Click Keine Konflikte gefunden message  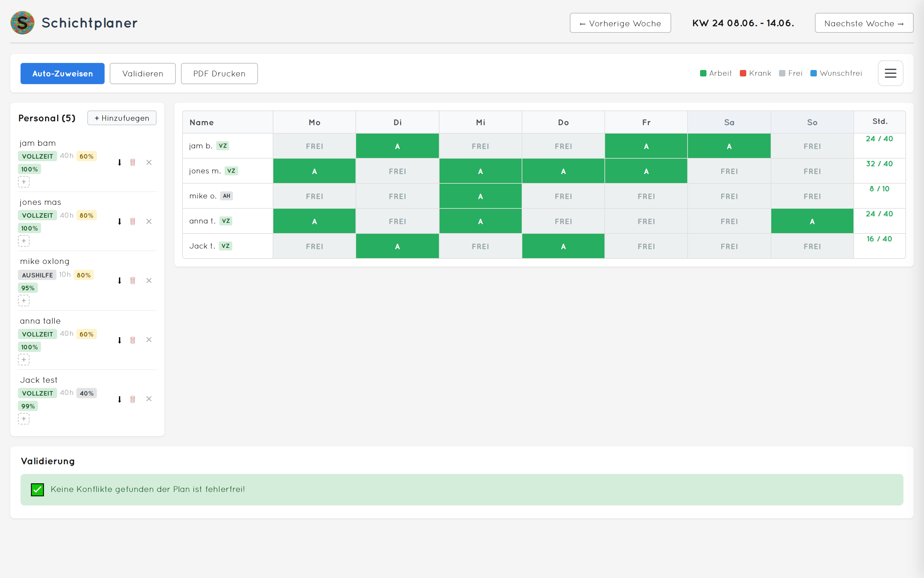pyautogui.click(x=148, y=489)
